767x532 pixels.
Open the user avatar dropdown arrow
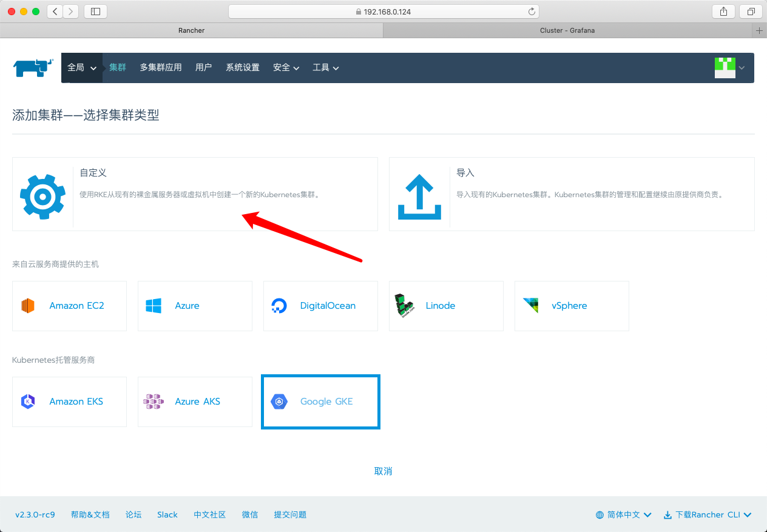click(x=742, y=68)
